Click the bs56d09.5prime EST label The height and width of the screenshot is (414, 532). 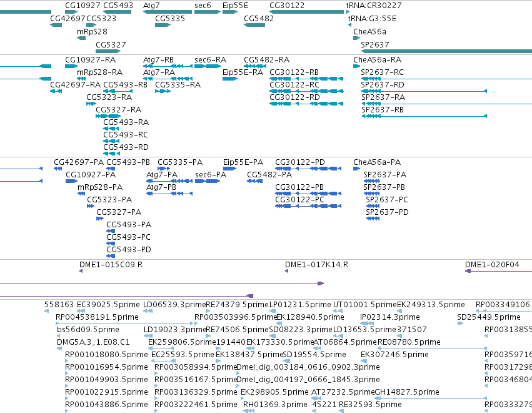point(88,330)
